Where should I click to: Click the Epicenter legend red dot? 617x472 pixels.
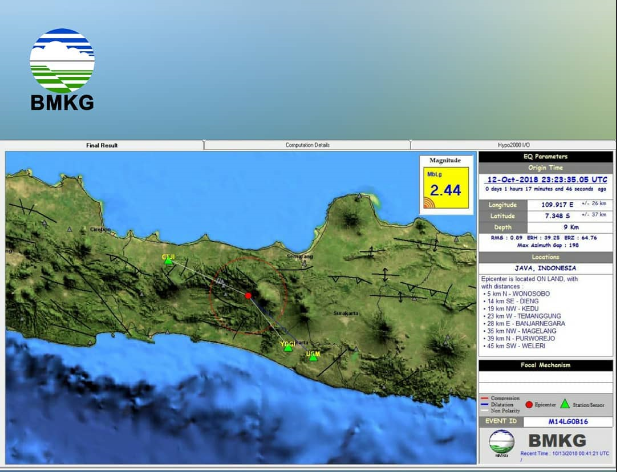tap(529, 405)
